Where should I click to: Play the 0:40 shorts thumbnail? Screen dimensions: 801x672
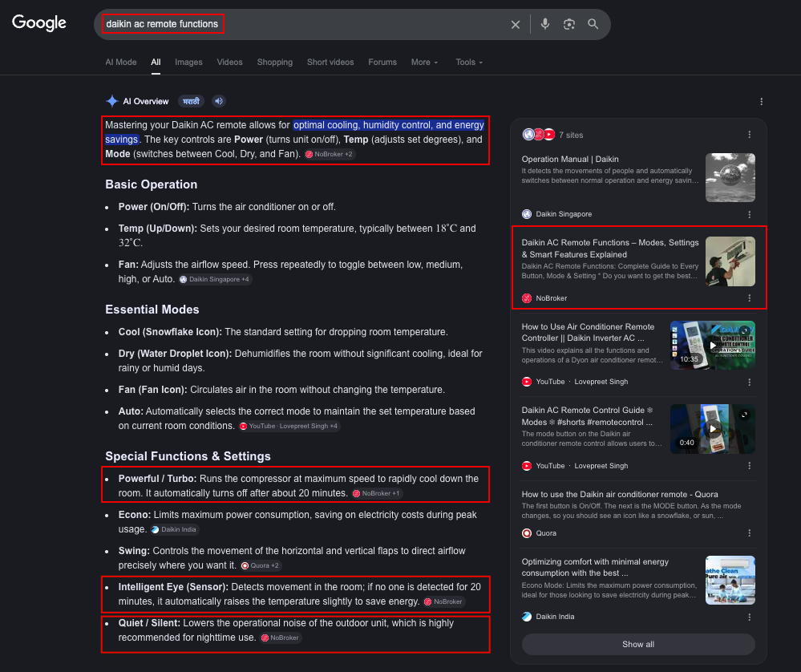point(713,429)
